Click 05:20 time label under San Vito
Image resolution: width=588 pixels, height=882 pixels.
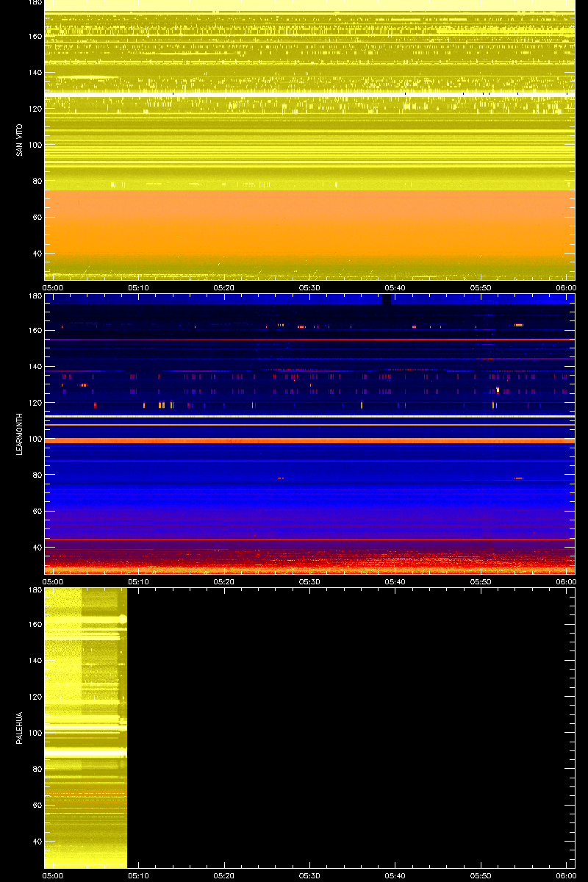click(224, 287)
